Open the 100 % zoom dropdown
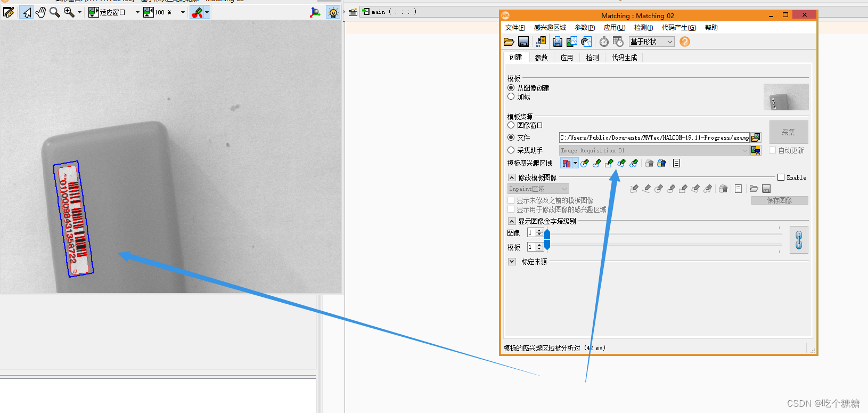This screenshot has width=868, height=413. pos(183,12)
